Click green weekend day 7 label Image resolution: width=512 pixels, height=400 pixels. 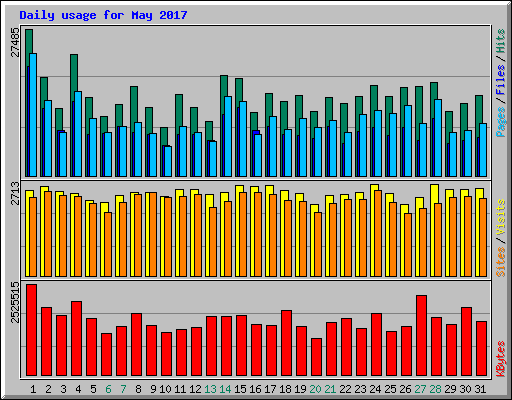tap(123, 389)
